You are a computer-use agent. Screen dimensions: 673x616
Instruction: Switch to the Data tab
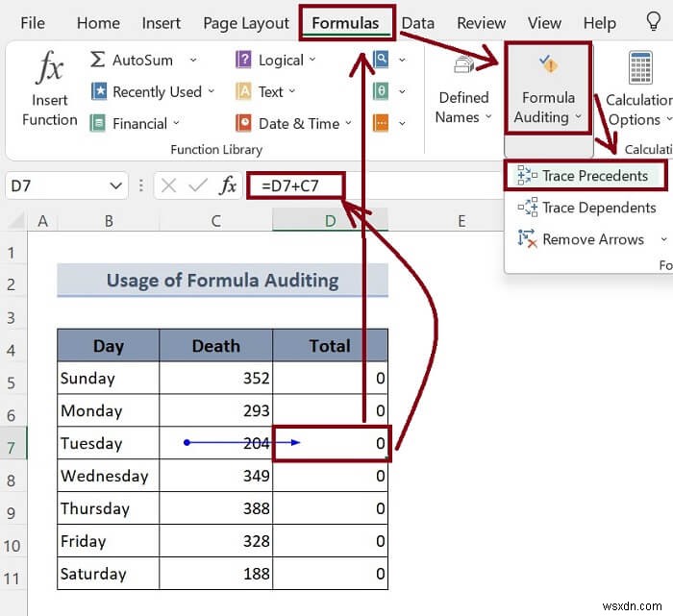pos(417,23)
